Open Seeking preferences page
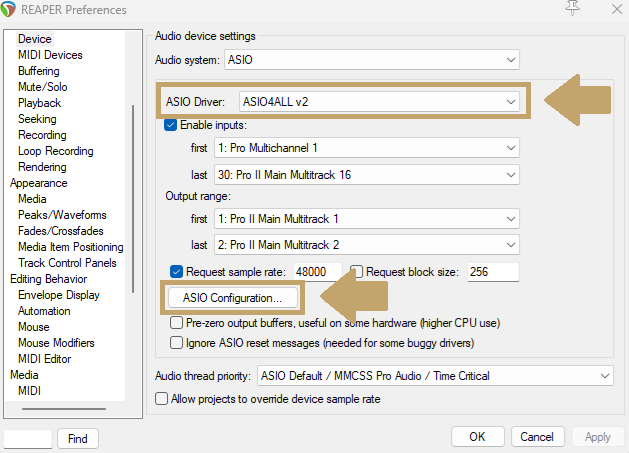 (37, 119)
